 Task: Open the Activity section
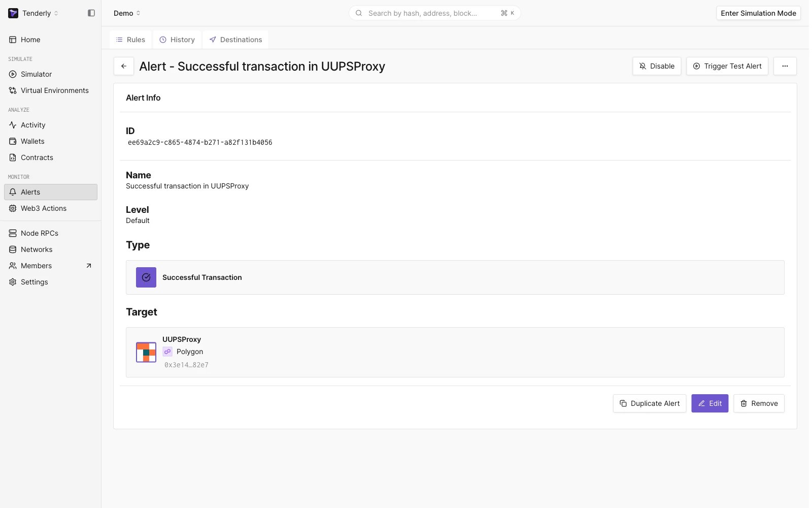[51, 125]
